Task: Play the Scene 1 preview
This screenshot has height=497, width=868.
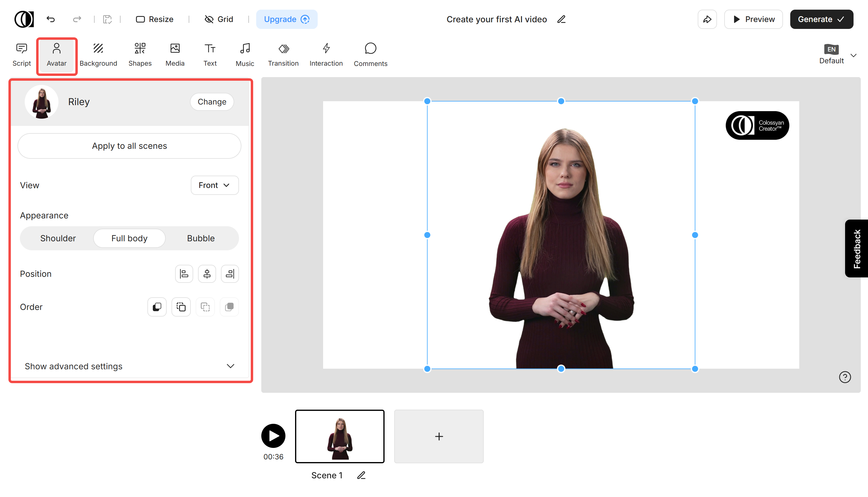Action: point(273,436)
